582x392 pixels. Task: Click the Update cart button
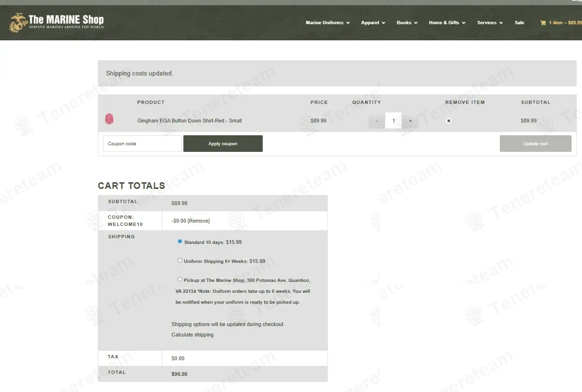[x=535, y=144]
